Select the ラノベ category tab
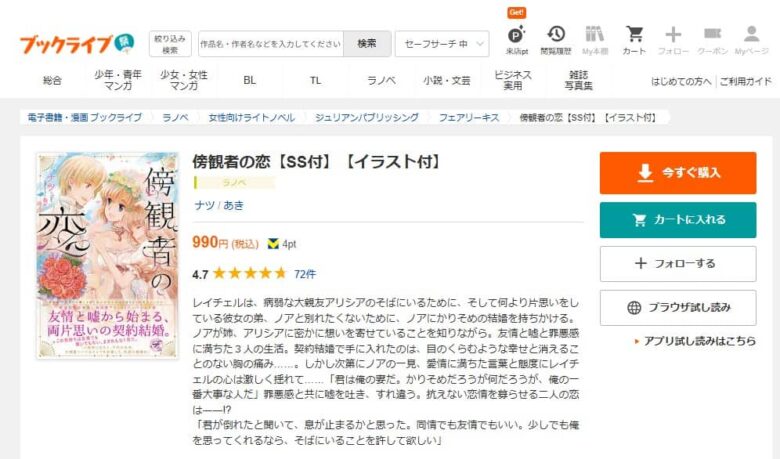780x459 pixels. tap(381, 81)
